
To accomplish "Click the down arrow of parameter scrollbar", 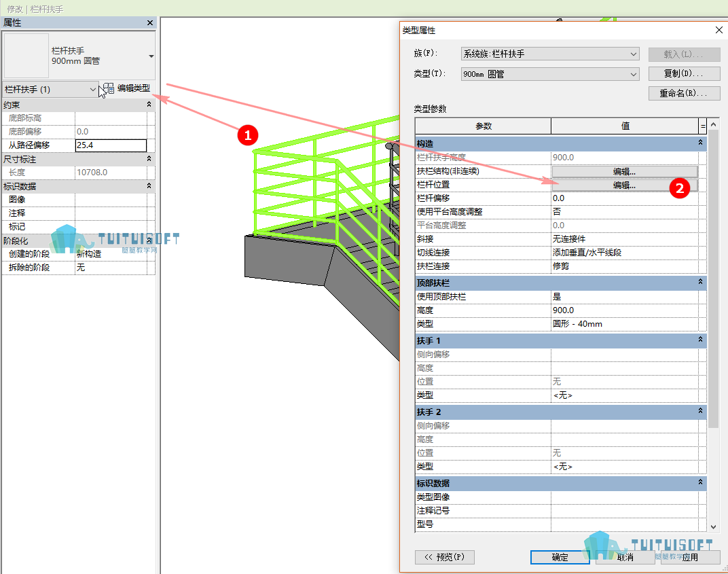I will pyautogui.click(x=714, y=527).
